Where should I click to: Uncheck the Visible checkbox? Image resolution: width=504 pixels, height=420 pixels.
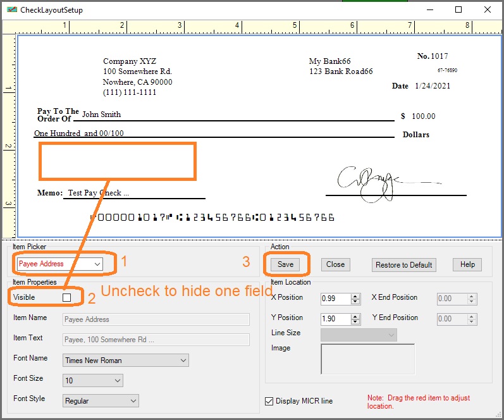pos(67,297)
